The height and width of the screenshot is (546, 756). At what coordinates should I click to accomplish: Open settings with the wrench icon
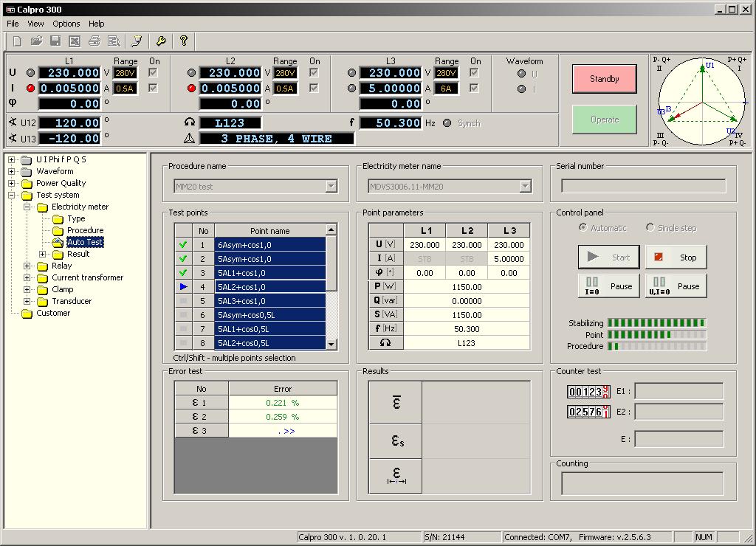pos(160,41)
